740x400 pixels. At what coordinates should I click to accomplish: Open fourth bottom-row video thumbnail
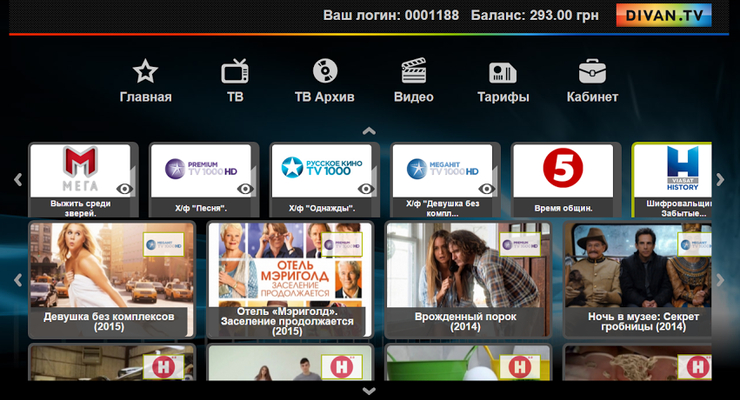click(638, 363)
